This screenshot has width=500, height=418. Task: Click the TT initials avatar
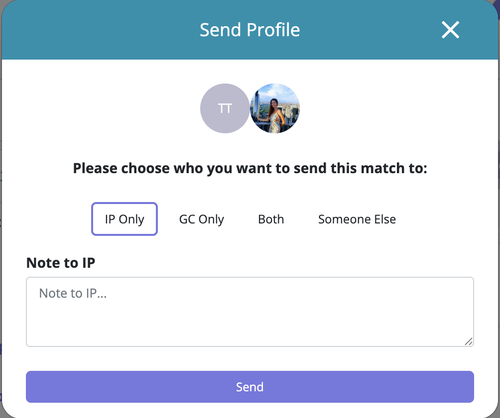(x=225, y=108)
